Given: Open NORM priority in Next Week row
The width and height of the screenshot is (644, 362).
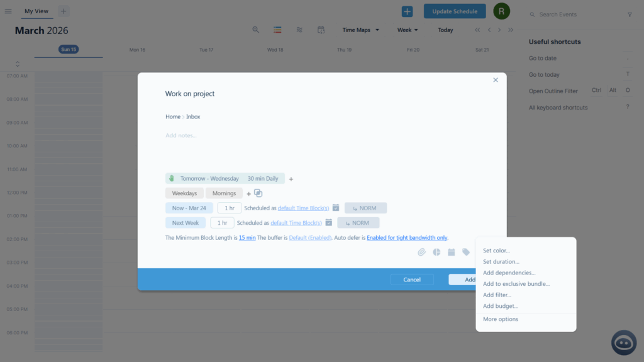Looking at the screenshot, I should pos(358,223).
